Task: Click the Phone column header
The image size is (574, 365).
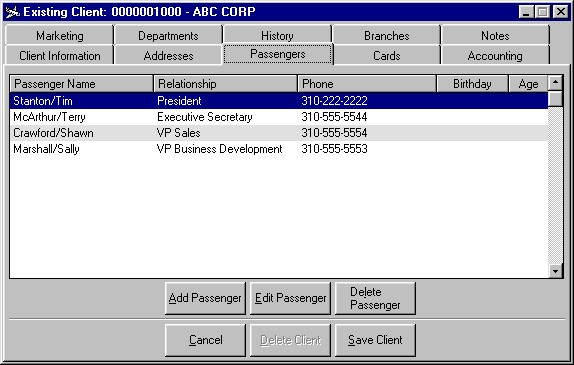Action: click(x=367, y=84)
